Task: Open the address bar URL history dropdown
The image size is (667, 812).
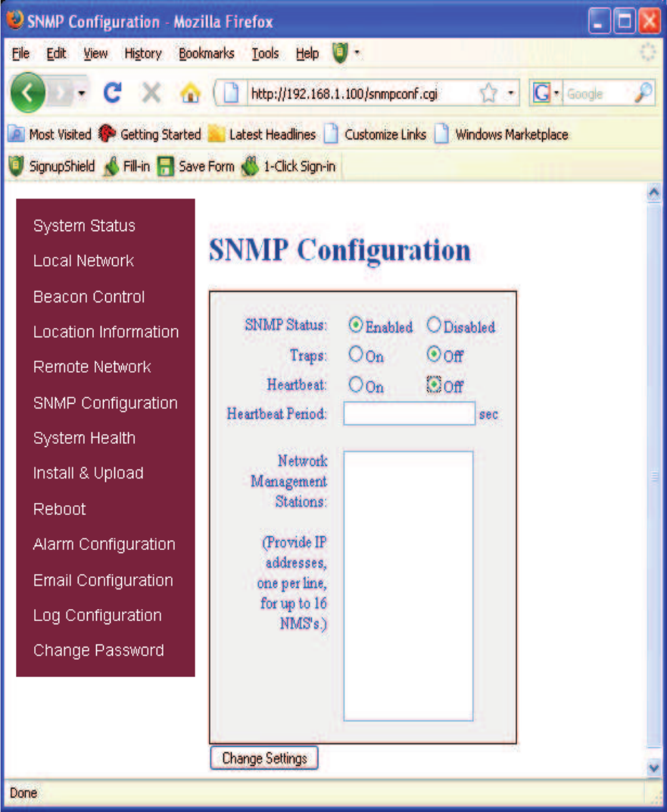Action: (x=511, y=93)
